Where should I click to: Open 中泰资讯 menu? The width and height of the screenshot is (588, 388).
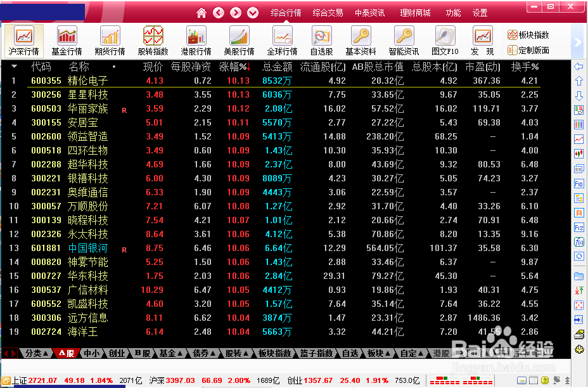[x=370, y=13]
